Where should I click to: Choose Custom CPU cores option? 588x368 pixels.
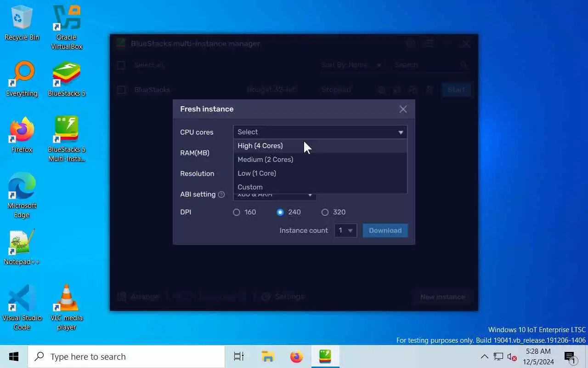pos(320,187)
